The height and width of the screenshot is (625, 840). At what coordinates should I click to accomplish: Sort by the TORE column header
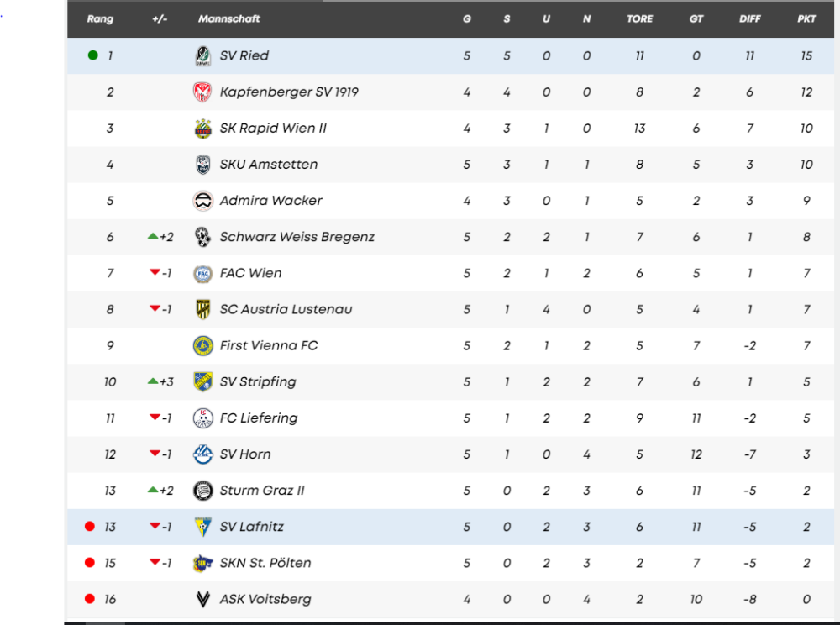click(x=639, y=18)
